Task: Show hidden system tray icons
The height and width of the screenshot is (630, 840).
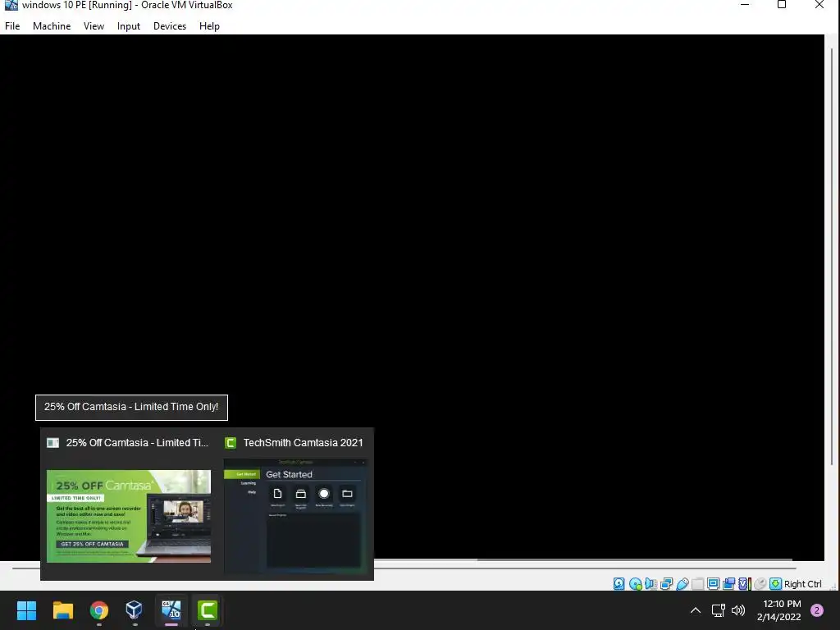Action: coord(696,610)
